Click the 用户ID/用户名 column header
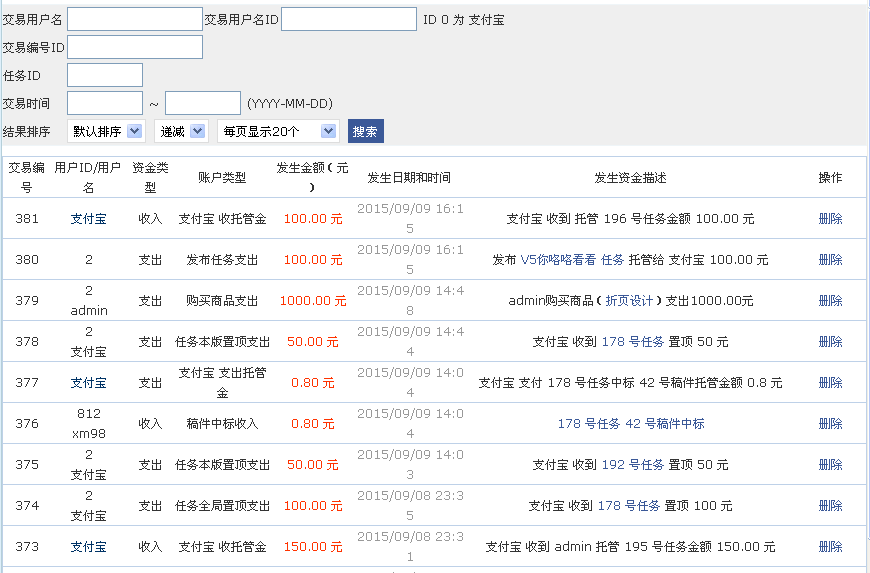The image size is (870, 573). tap(88, 178)
